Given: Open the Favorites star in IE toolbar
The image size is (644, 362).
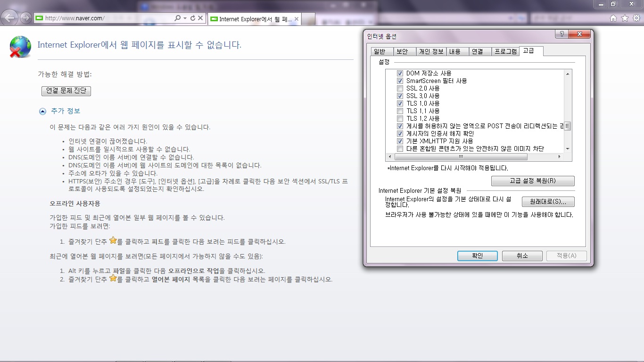Looking at the screenshot, I should pyautogui.click(x=625, y=18).
